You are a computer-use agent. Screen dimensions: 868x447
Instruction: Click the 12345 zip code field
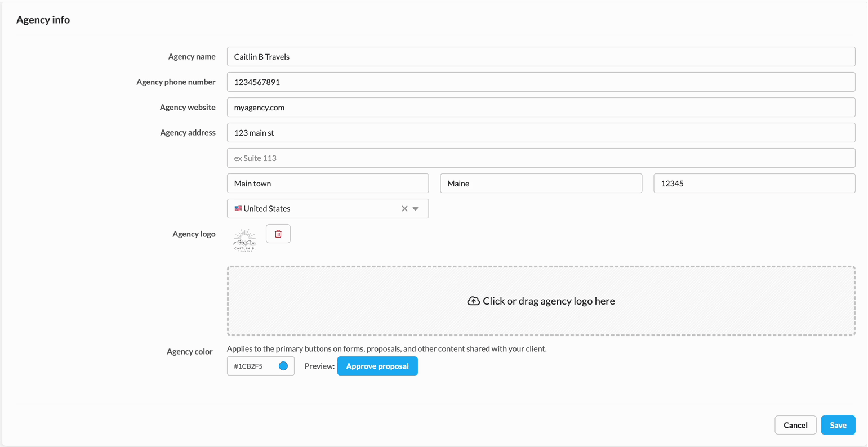[x=754, y=184]
